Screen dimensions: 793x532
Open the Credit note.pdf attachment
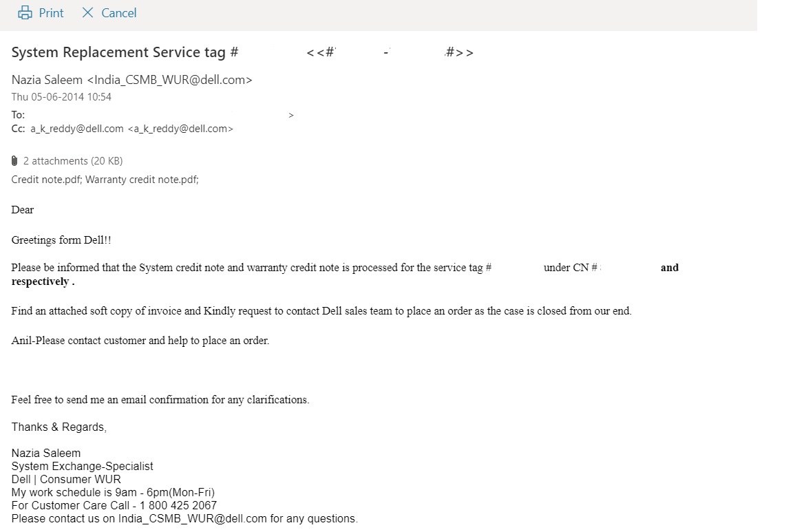point(45,180)
